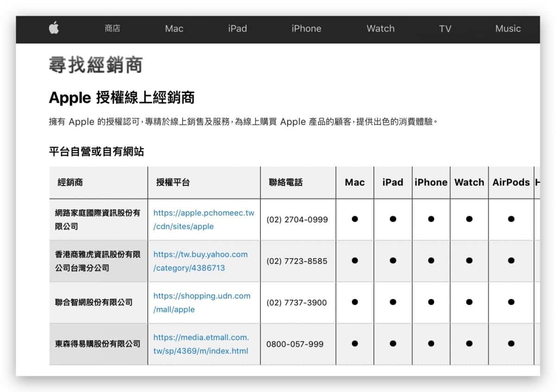The image size is (556, 392).
Task: Click the AirPods dot for 東森得易購
Action: pos(511,343)
